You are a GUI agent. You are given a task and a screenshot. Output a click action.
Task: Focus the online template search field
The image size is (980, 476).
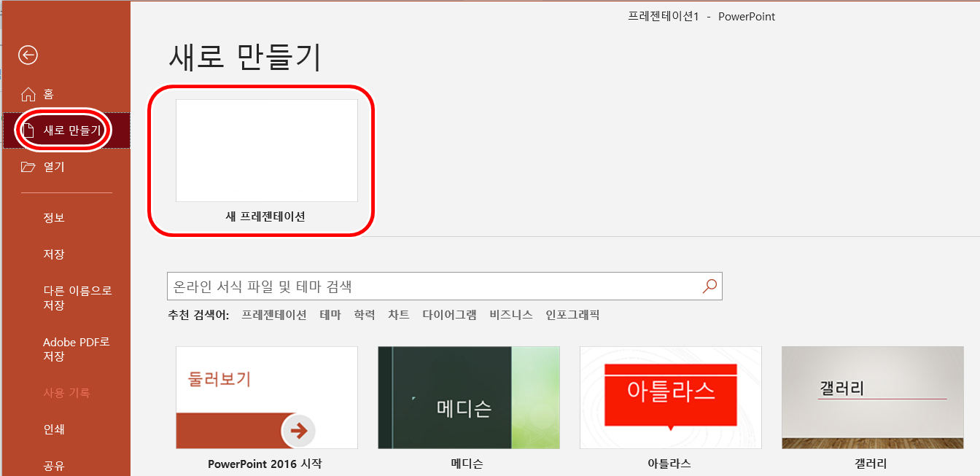click(445, 286)
